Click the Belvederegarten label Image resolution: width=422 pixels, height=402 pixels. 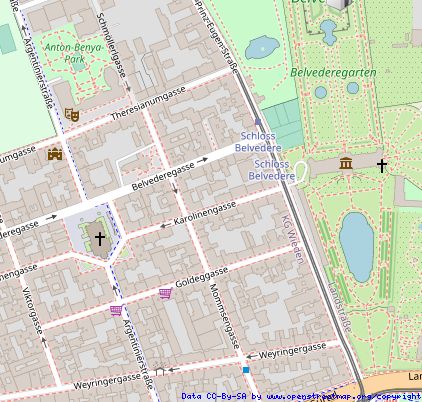click(x=333, y=72)
